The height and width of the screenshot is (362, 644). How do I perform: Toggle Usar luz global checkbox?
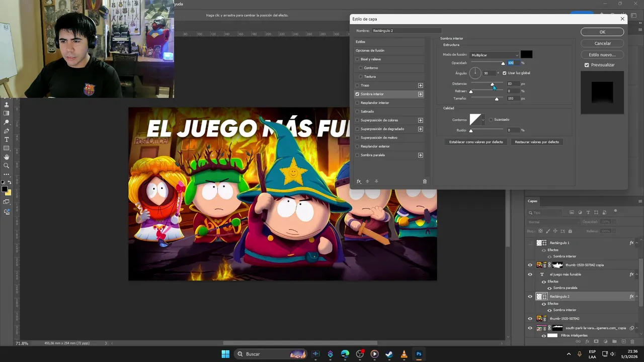505,73
